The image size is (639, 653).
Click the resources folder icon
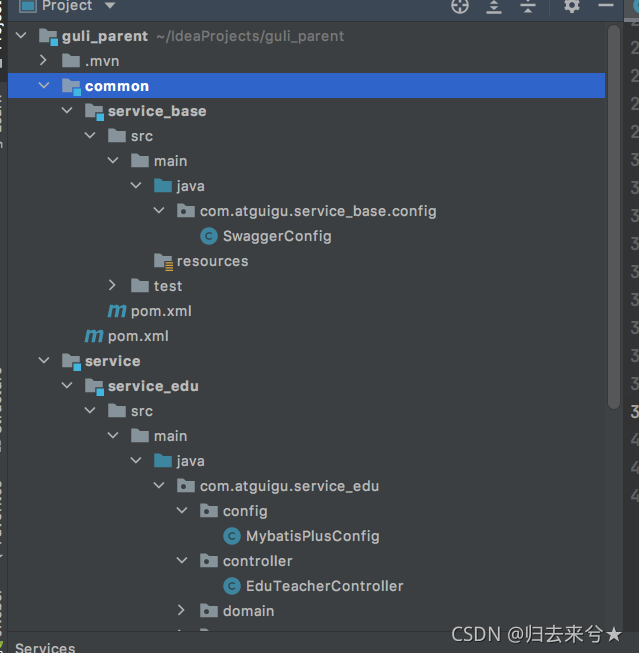[x=163, y=262]
